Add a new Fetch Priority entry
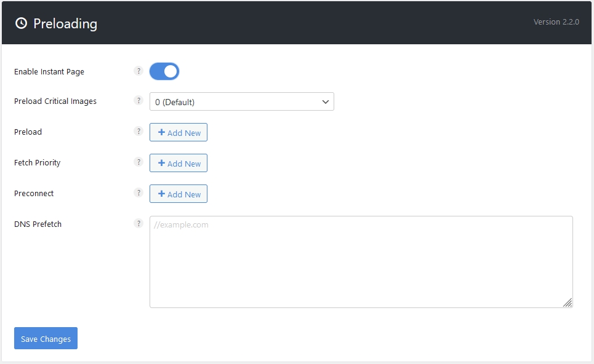This screenshot has width=594, height=364. (x=179, y=164)
